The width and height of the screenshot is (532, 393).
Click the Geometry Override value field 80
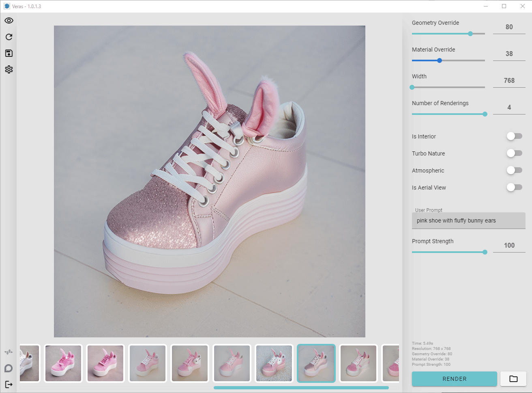tap(509, 27)
